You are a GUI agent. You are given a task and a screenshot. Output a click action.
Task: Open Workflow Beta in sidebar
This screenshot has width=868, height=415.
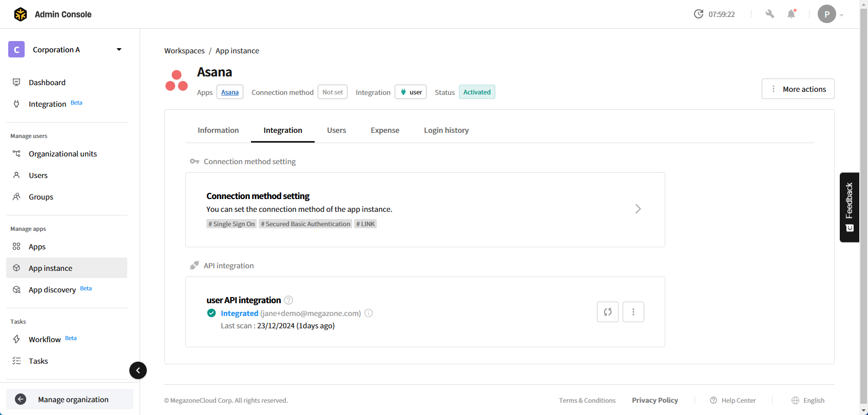click(x=67, y=340)
